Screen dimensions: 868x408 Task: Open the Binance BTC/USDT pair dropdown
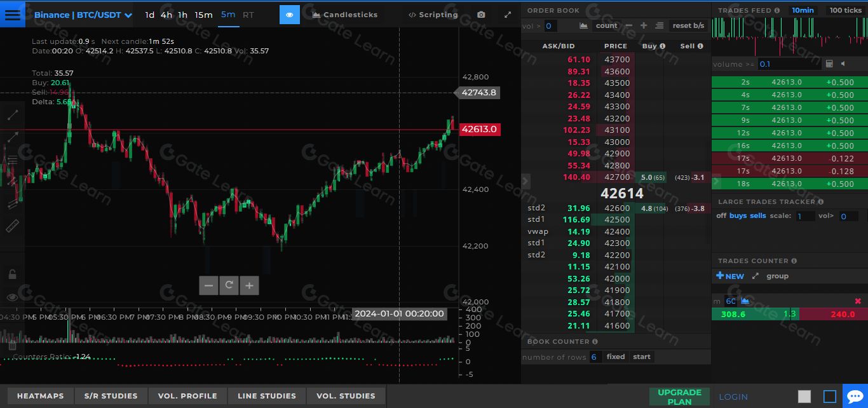point(83,15)
